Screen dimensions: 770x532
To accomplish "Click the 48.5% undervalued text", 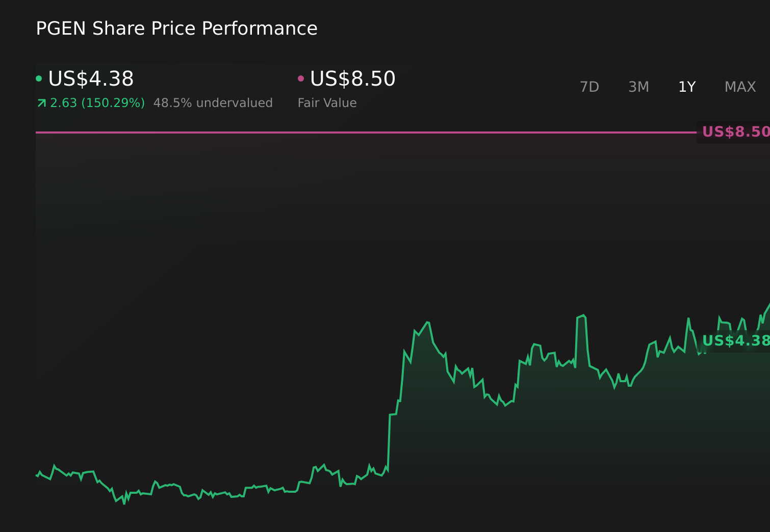I will point(213,102).
